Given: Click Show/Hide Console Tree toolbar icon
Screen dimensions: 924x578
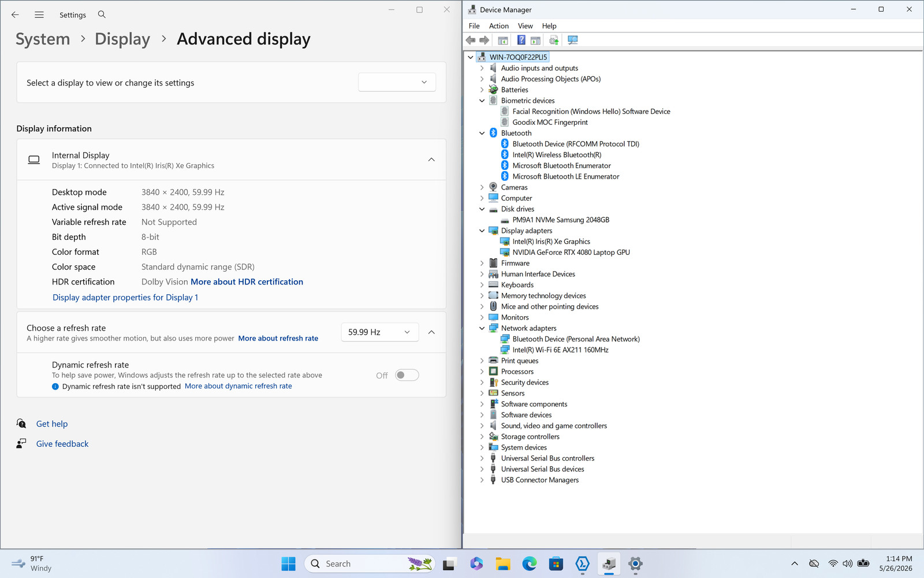Looking at the screenshot, I should (503, 40).
